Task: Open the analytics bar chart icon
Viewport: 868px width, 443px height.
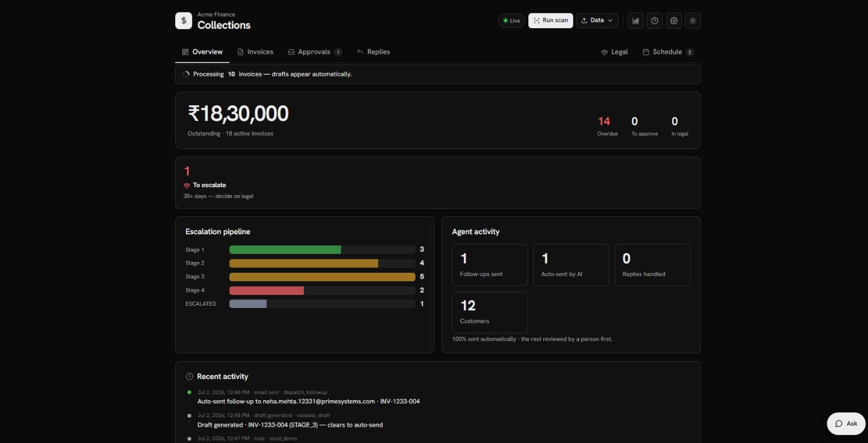Action: coord(635,21)
